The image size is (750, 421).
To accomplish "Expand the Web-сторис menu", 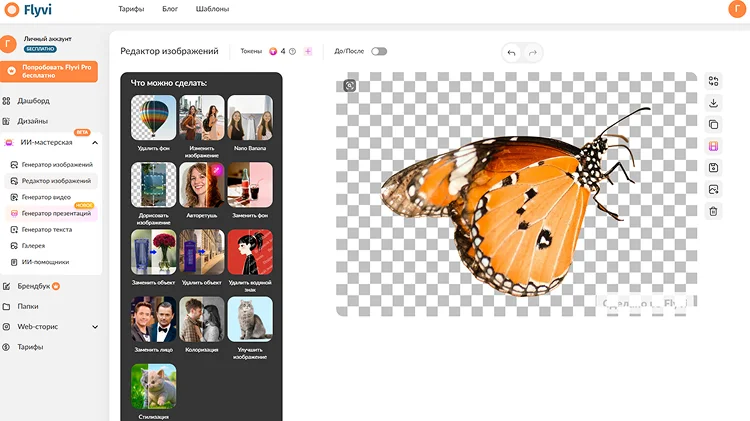I will click(95, 327).
